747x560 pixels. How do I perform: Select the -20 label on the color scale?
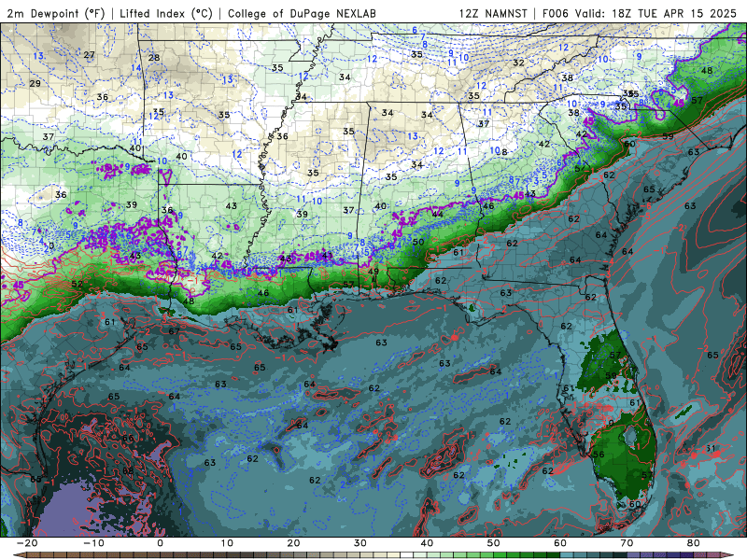pos(27,543)
